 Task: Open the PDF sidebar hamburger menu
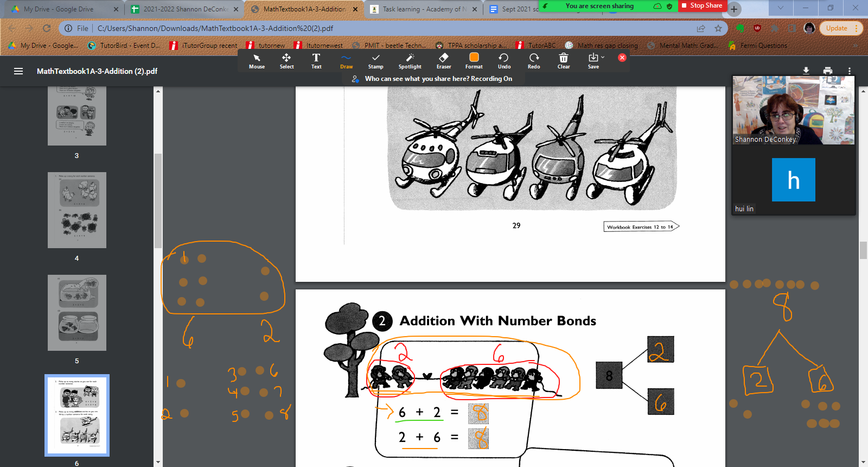[x=18, y=71]
